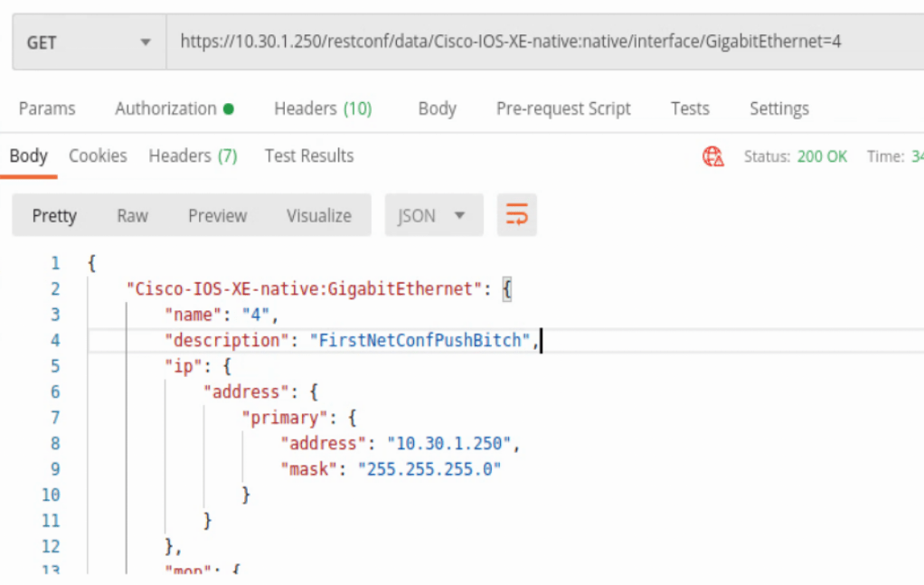Select the request Body tab
Viewport: 924px width, 585px height.
point(437,109)
